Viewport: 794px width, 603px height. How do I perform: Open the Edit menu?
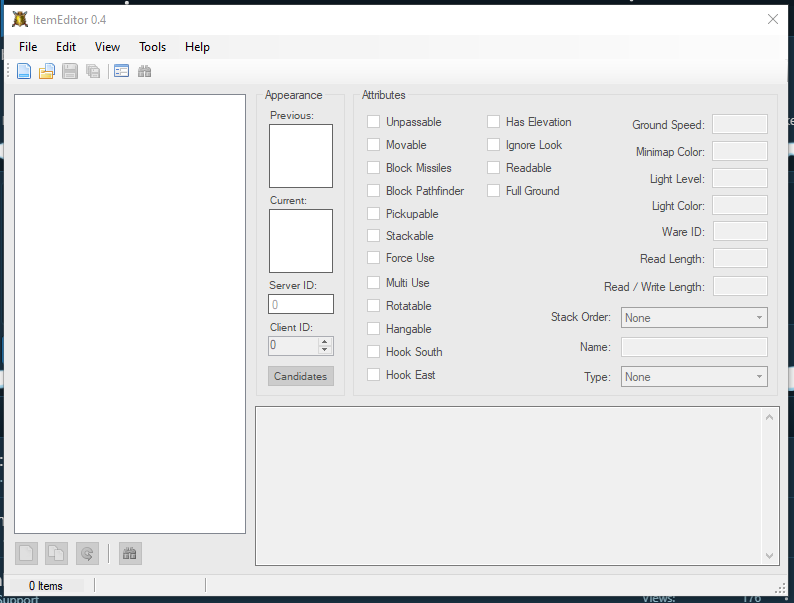66,47
